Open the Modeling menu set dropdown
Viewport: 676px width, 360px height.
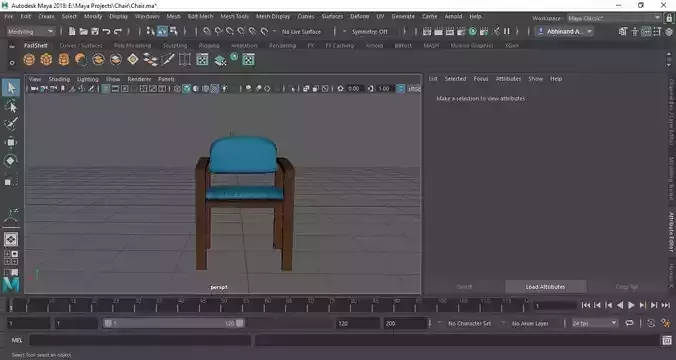(30, 31)
